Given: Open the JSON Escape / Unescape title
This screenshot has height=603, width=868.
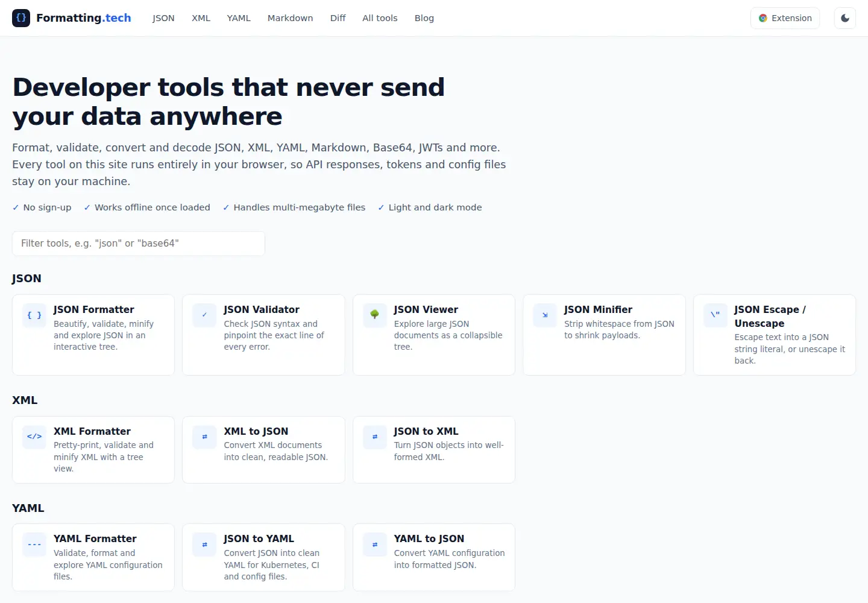Looking at the screenshot, I should point(770,317).
